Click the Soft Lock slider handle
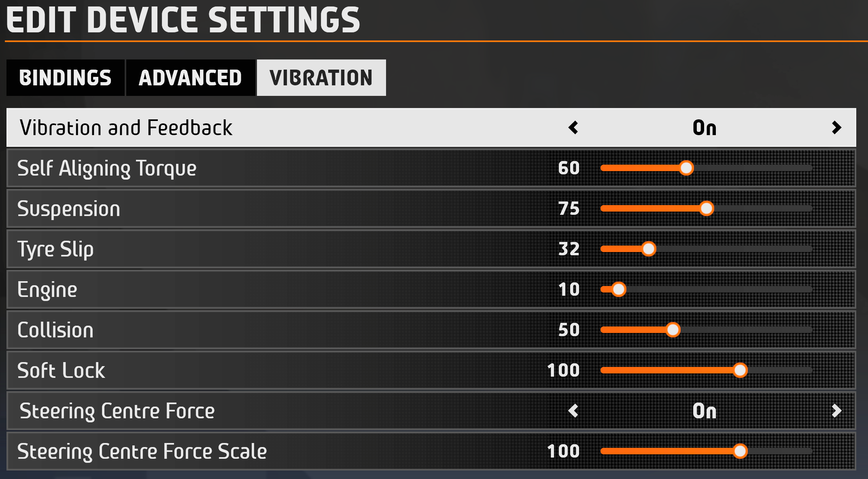 point(740,370)
